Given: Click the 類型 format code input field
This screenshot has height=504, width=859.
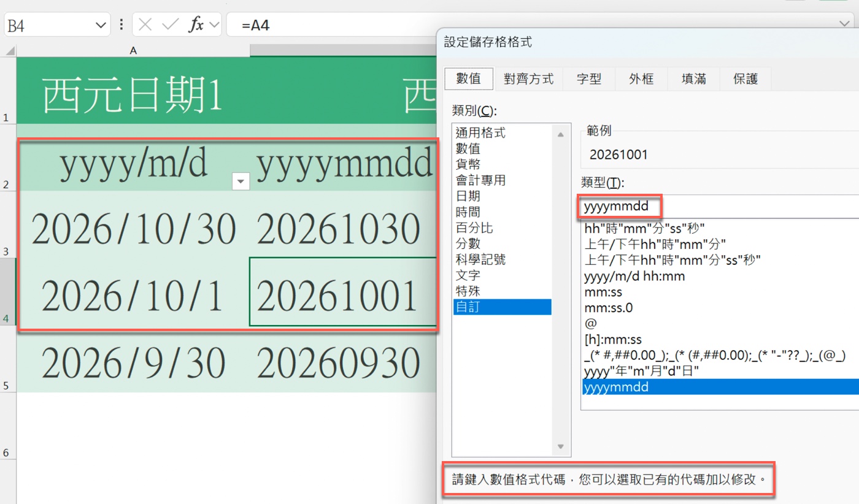Looking at the screenshot, I should [x=719, y=207].
